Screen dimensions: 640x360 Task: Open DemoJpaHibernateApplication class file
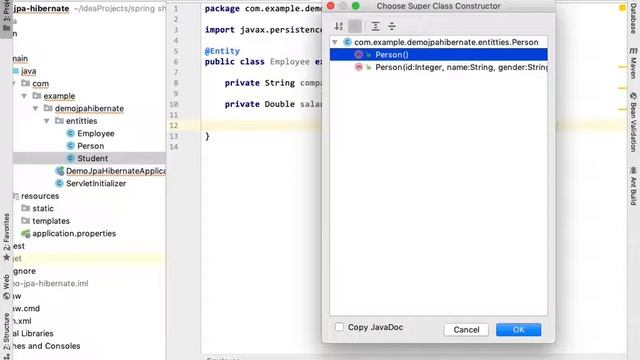116,171
